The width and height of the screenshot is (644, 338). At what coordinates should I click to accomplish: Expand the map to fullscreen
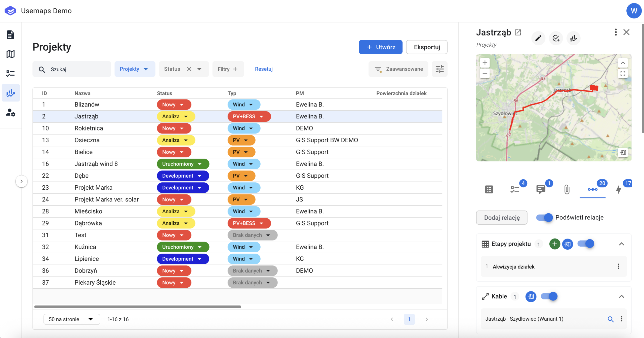[x=623, y=73]
